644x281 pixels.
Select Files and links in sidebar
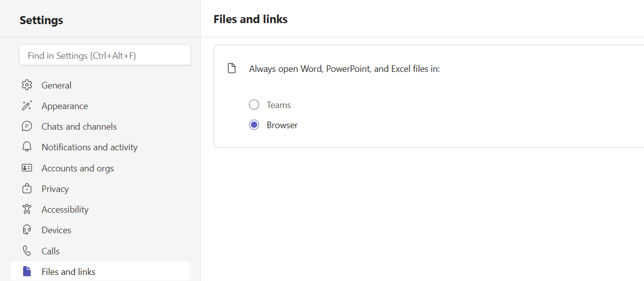(x=100, y=271)
